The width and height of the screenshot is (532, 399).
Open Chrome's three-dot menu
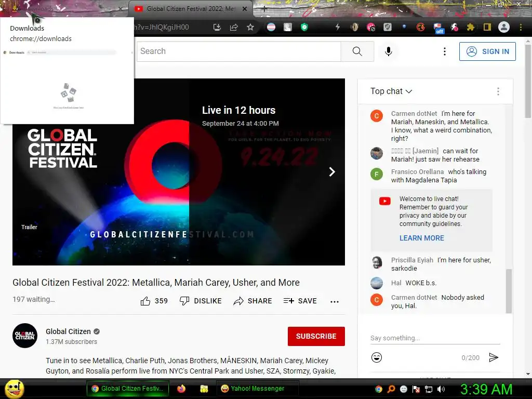(x=521, y=27)
